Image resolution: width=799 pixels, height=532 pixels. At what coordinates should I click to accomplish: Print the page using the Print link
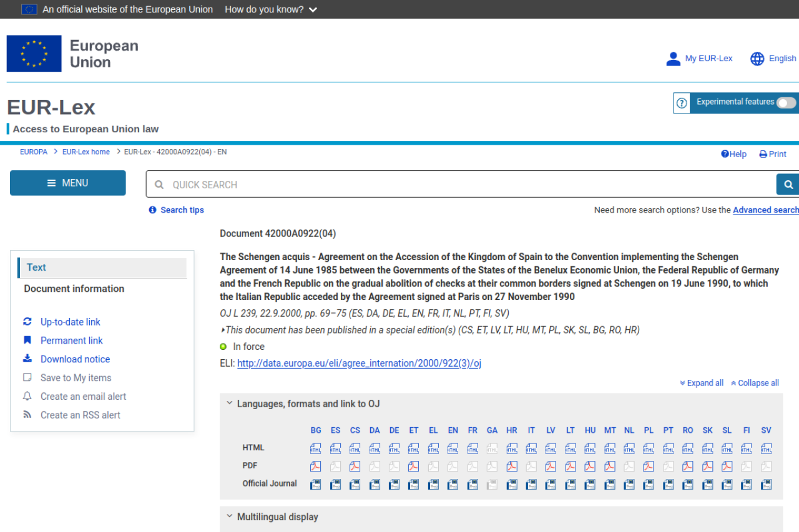(773, 154)
